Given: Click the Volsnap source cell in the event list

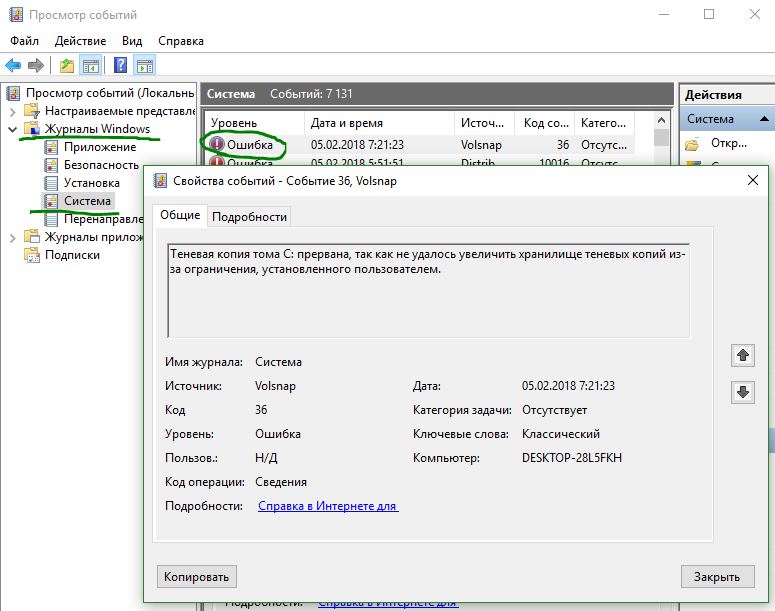Looking at the screenshot, I should coord(481,145).
